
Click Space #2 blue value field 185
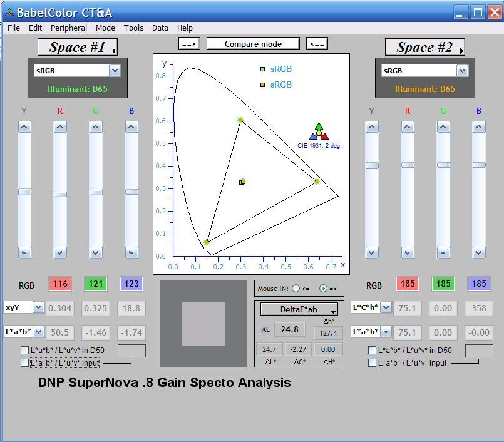click(x=479, y=284)
